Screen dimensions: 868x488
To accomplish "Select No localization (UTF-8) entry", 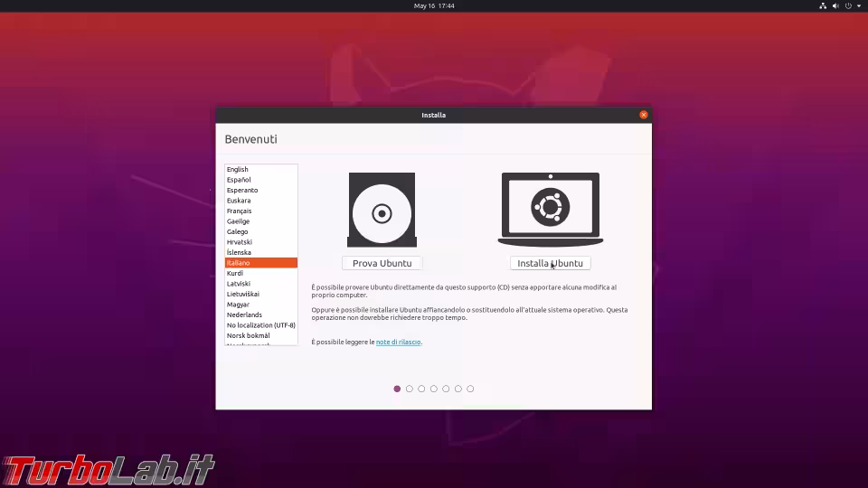I will point(261,325).
